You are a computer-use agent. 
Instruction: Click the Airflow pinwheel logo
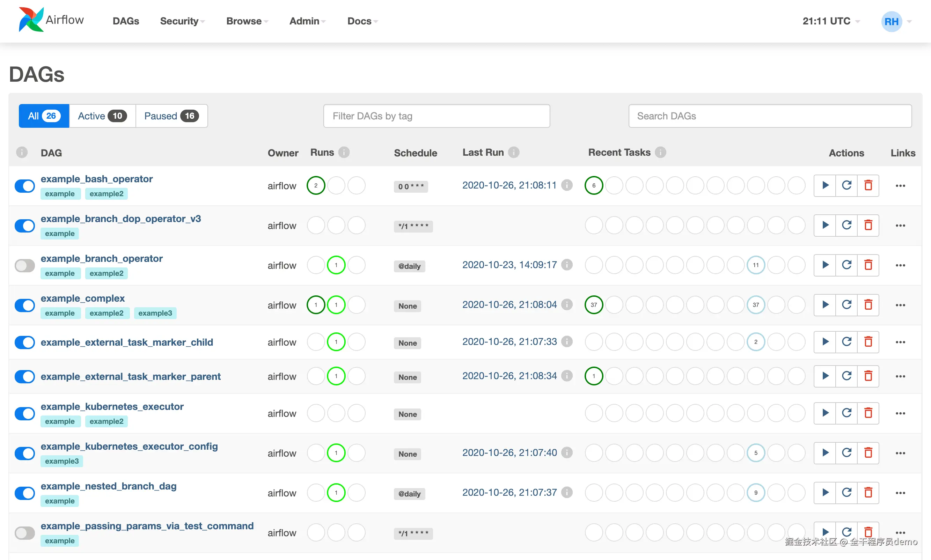pos(31,20)
